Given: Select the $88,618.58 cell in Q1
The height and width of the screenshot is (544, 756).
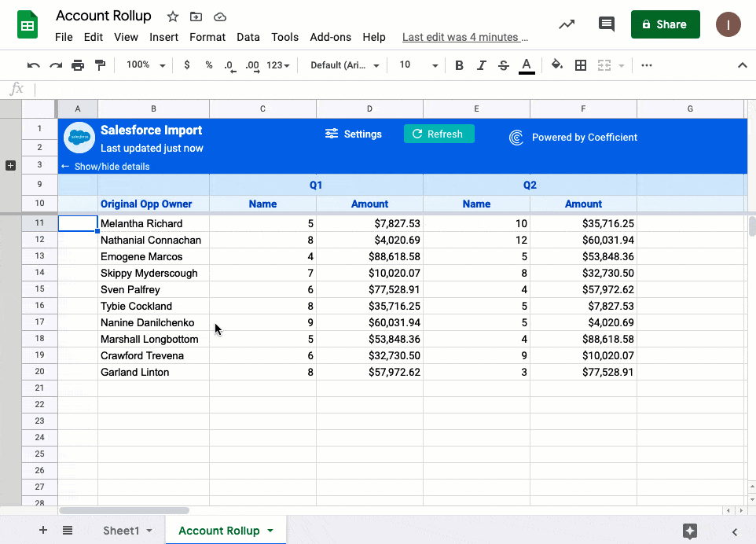Looking at the screenshot, I should coord(369,256).
